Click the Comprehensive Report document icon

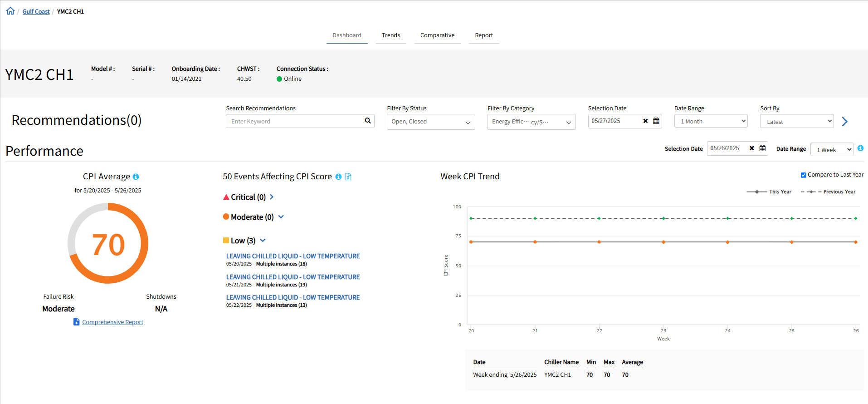[x=77, y=322]
